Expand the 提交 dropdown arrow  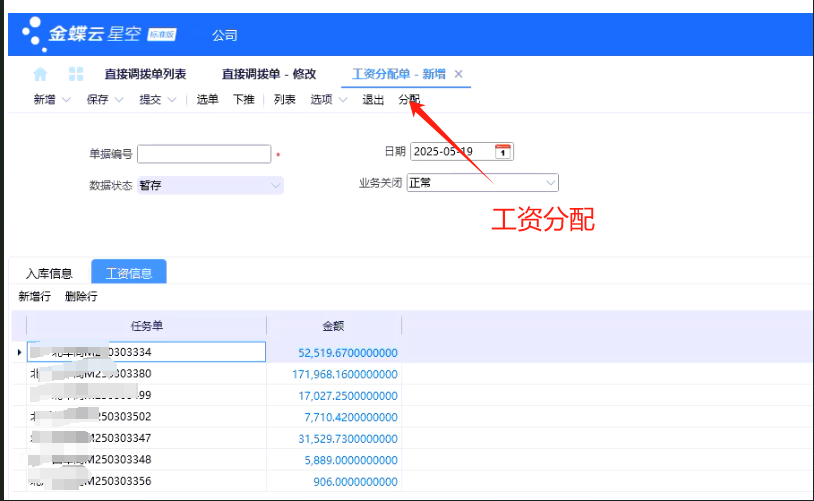172,100
